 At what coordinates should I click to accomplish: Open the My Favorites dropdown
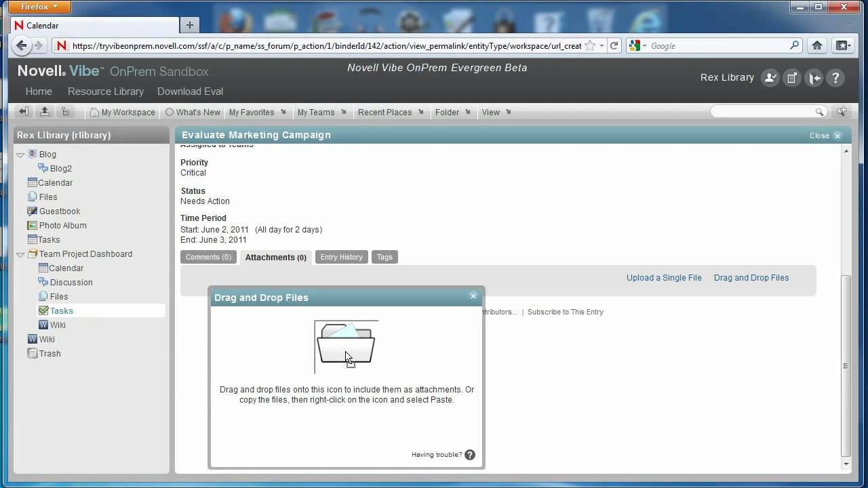click(257, 113)
